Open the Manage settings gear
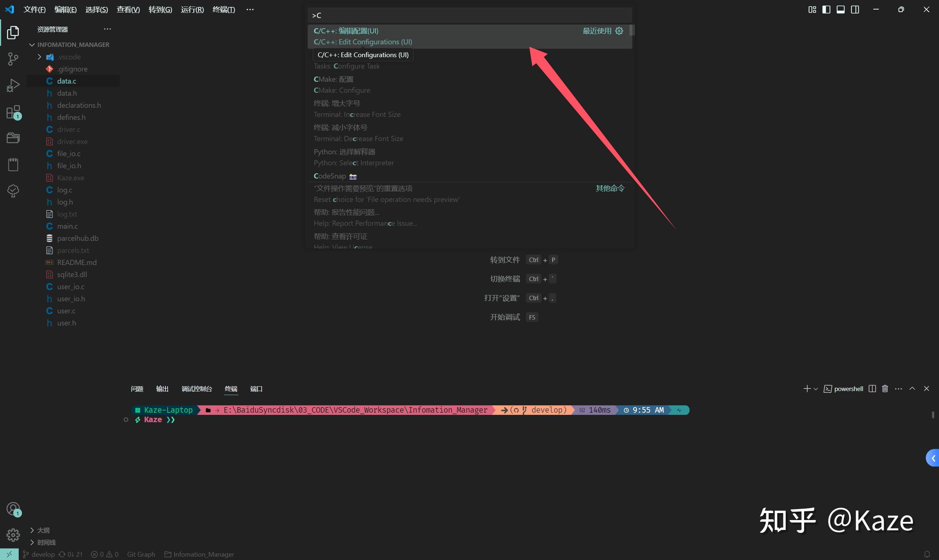Viewport: 939px width, 560px height. pos(13,535)
